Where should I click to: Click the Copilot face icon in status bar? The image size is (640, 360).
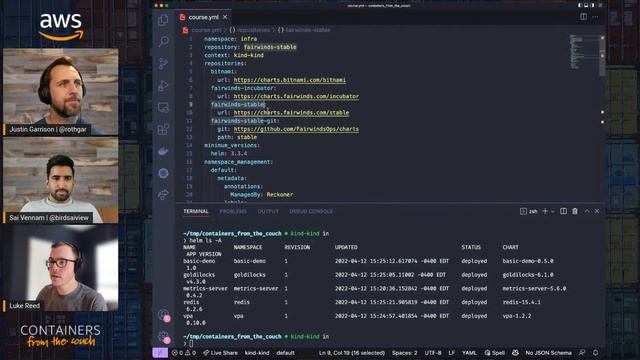coord(515,353)
